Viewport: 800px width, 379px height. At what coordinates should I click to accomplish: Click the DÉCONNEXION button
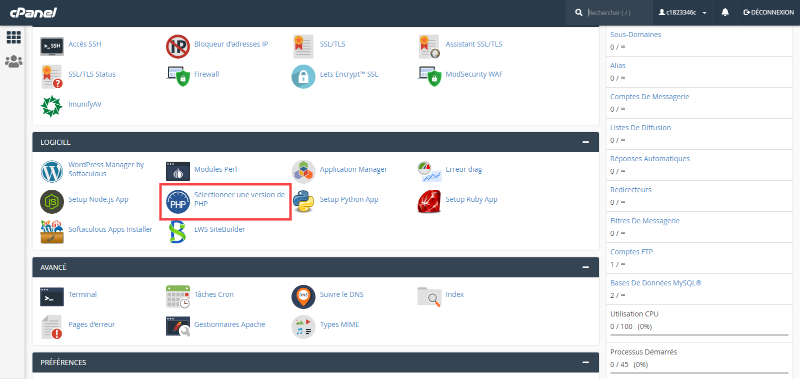(769, 12)
